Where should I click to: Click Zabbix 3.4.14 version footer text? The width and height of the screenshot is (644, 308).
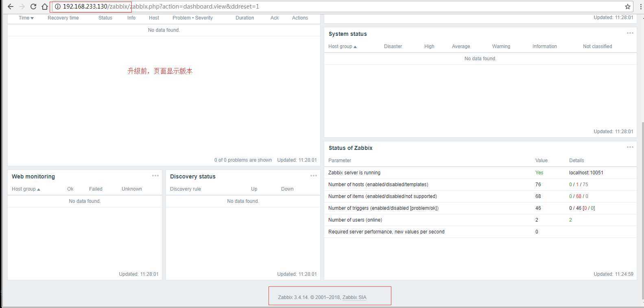tap(294, 297)
